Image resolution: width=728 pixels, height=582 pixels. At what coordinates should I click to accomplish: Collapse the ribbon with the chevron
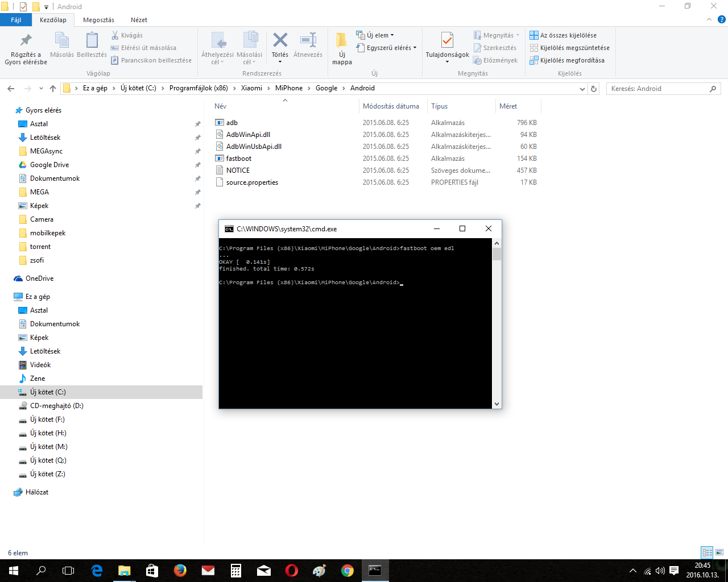coord(709,19)
